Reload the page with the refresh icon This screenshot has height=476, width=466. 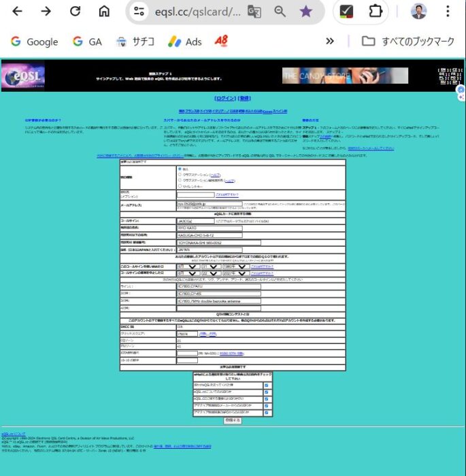(76, 12)
